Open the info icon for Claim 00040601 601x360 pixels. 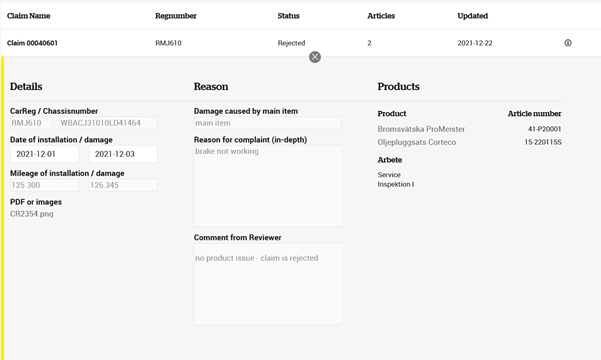568,43
